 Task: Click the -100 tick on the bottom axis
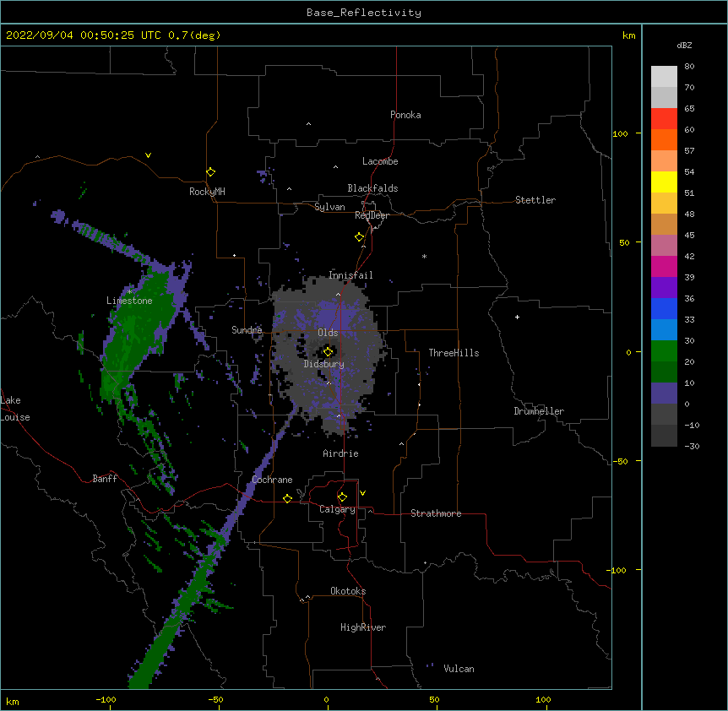[x=106, y=699]
